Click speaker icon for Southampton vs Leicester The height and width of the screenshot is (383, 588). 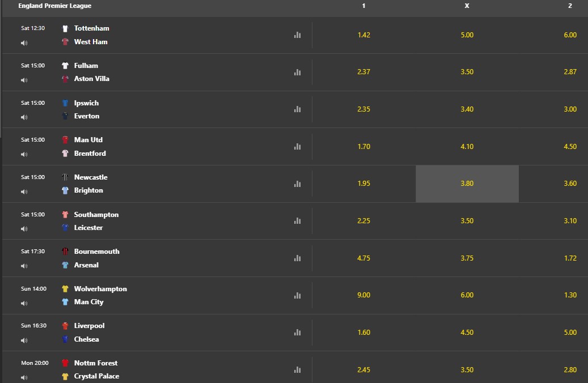(24, 228)
